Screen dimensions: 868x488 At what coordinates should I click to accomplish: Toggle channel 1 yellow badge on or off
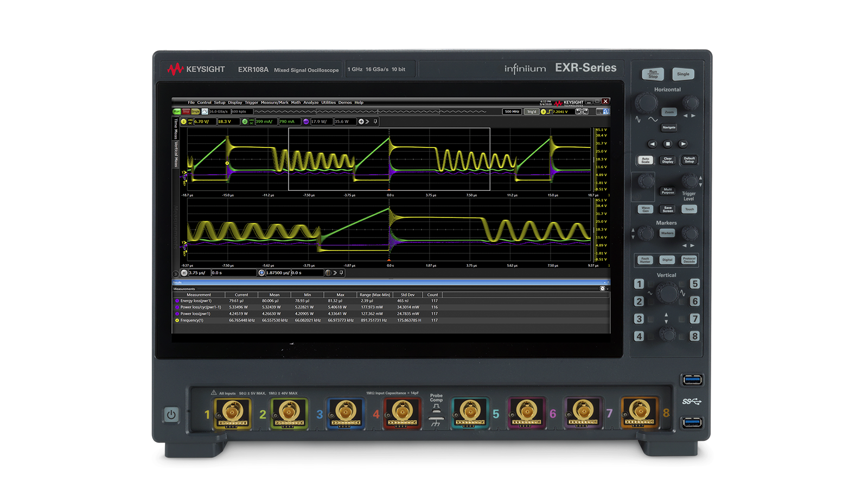183,122
